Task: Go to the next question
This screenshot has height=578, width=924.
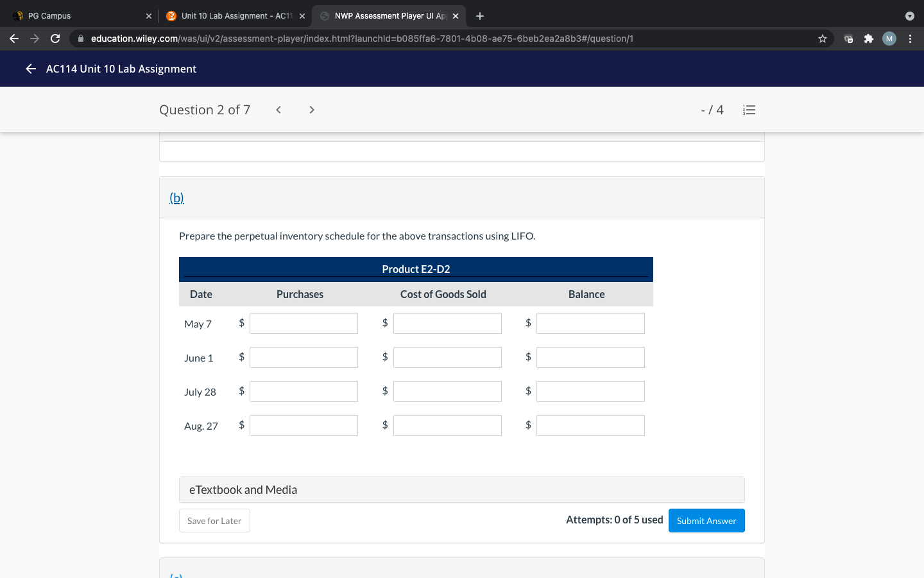Action: [312, 110]
